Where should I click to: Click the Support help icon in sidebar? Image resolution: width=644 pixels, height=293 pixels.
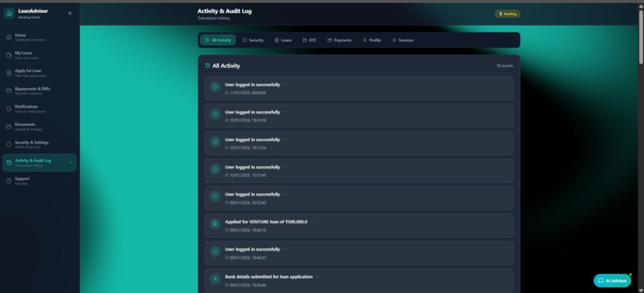tap(9, 180)
